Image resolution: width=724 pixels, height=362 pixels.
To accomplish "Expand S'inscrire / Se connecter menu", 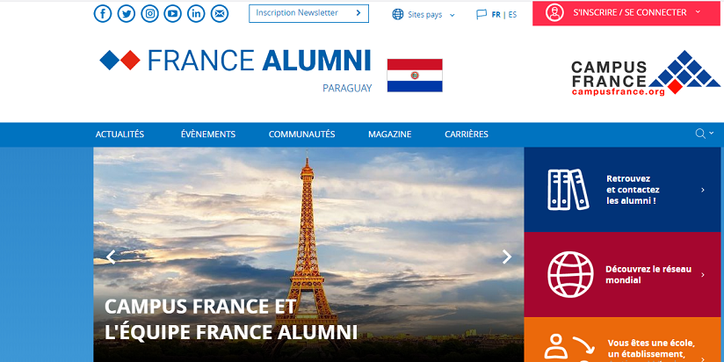I will (626, 13).
